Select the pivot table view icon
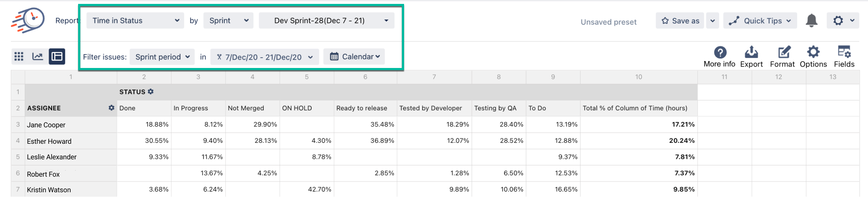 57,57
